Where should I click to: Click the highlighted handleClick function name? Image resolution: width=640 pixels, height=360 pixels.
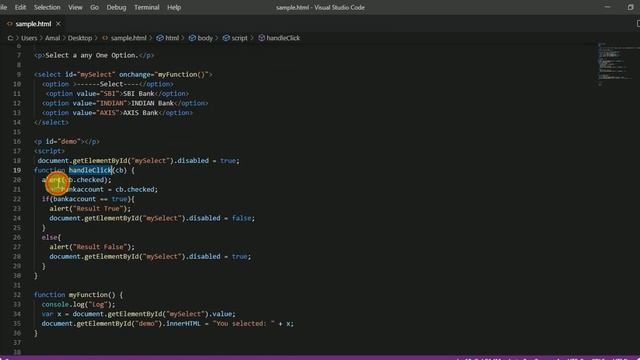point(90,170)
